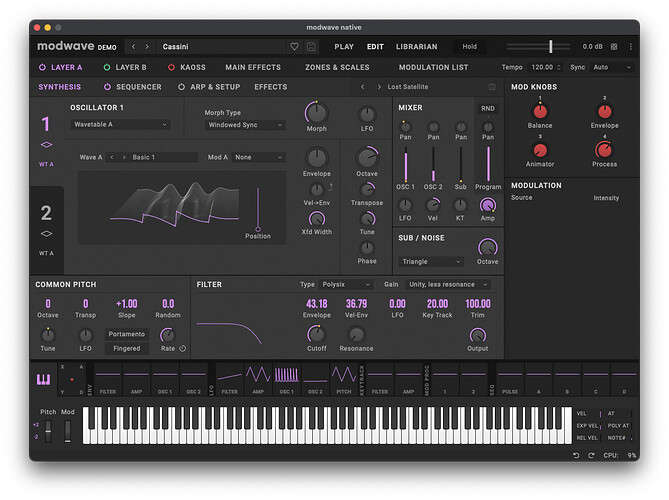Toggle Layer A power button
Image resolution: width=669 pixels, height=500 pixels.
[42, 67]
